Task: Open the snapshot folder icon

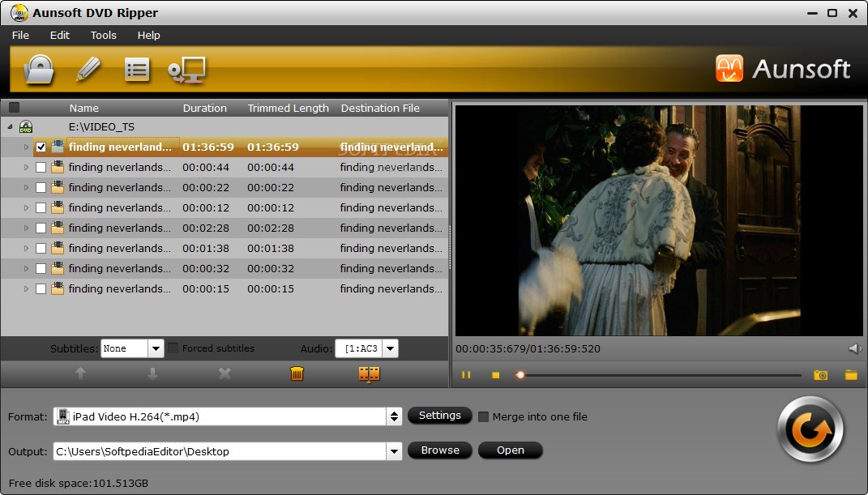Action: click(x=852, y=375)
